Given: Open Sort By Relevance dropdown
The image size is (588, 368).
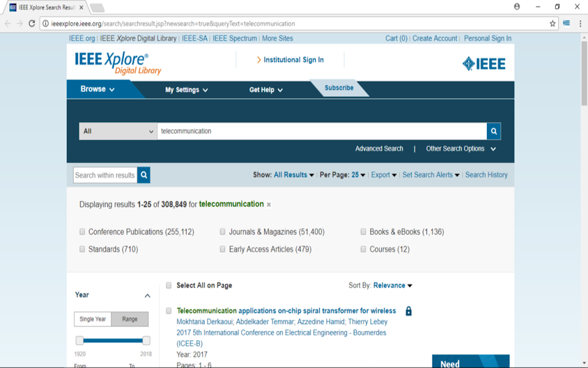Looking at the screenshot, I should tap(393, 285).
